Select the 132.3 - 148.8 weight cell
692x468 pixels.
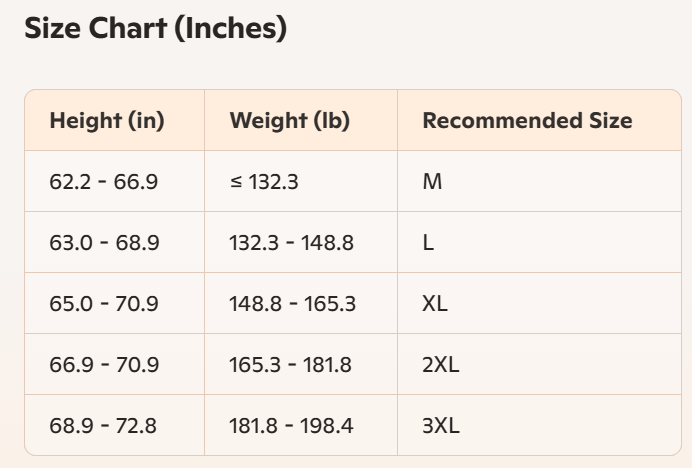tap(291, 243)
